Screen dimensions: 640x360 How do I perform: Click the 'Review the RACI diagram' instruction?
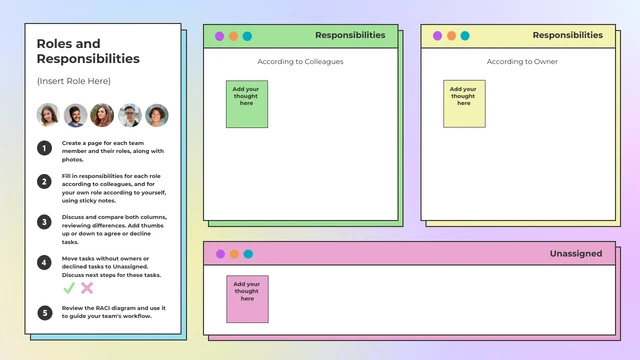click(114, 312)
